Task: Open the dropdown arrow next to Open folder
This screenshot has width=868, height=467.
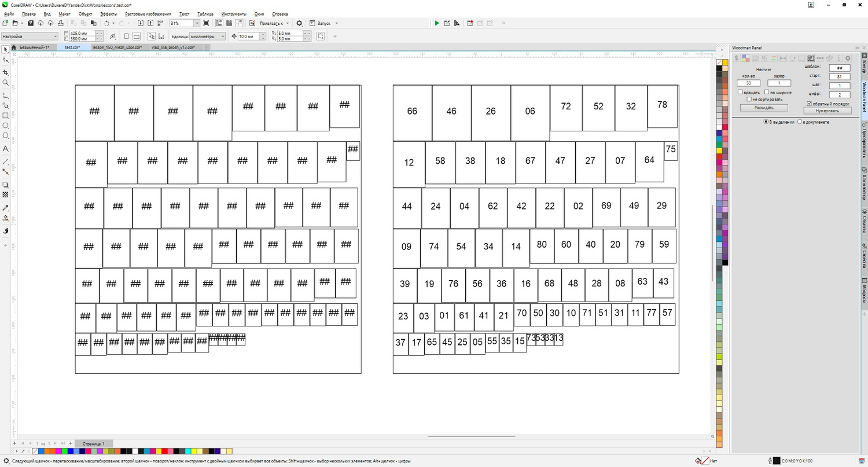Action: (22, 23)
